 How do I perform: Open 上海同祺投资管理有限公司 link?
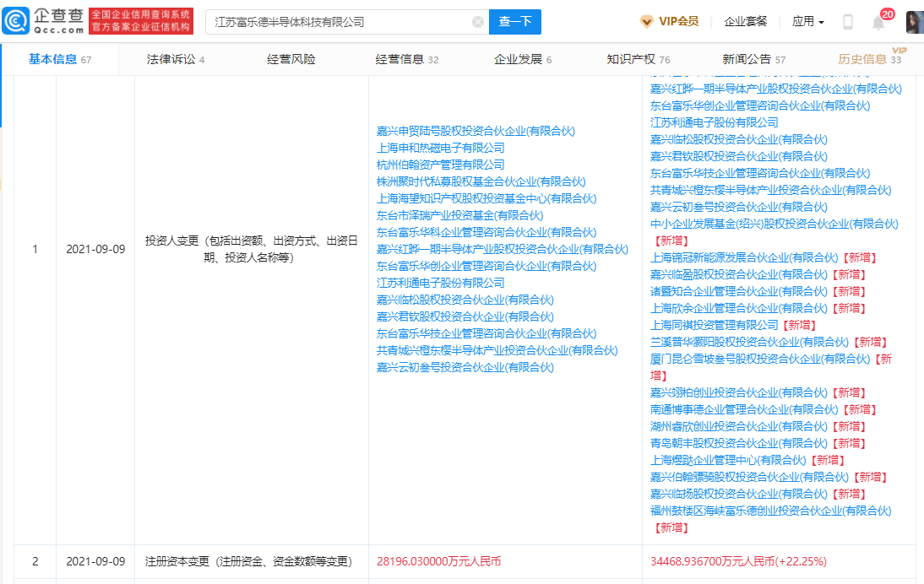coord(715,326)
